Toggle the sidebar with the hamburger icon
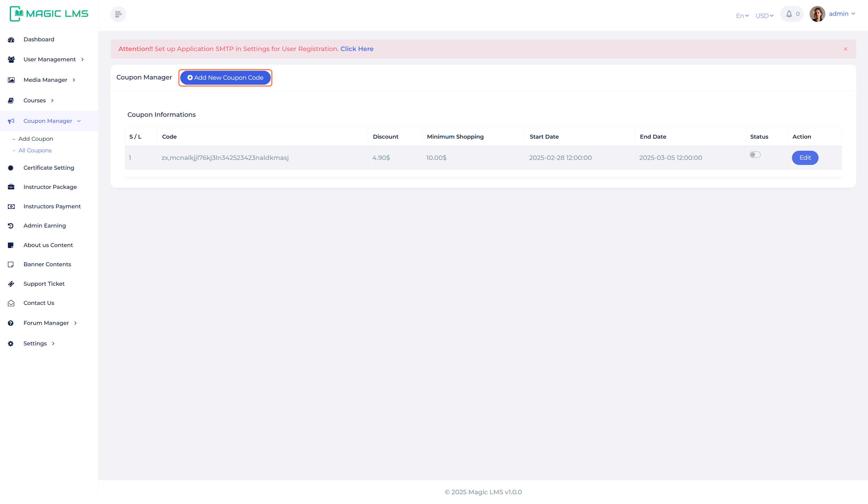 (118, 14)
